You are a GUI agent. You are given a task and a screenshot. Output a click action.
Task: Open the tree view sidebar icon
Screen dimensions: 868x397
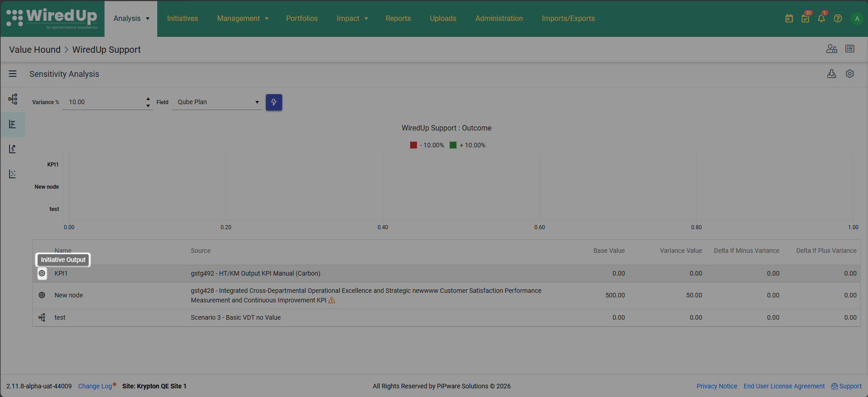coord(13,99)
